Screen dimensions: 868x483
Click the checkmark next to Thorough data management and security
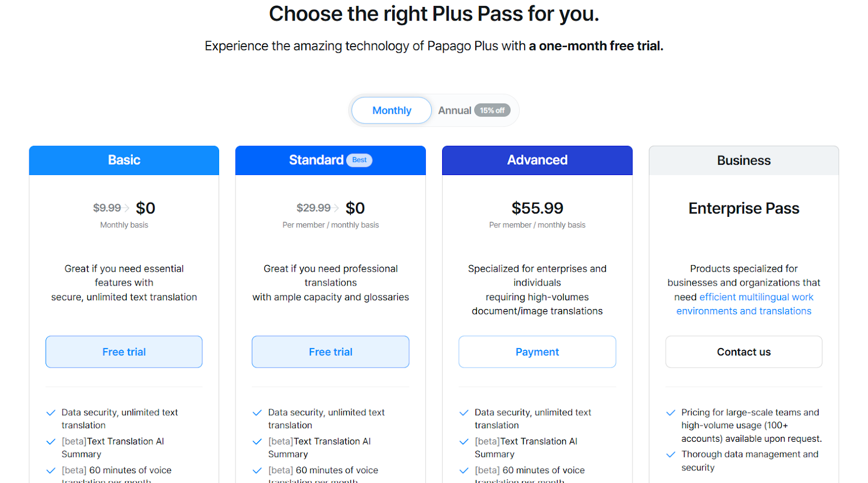click(670, 454)
